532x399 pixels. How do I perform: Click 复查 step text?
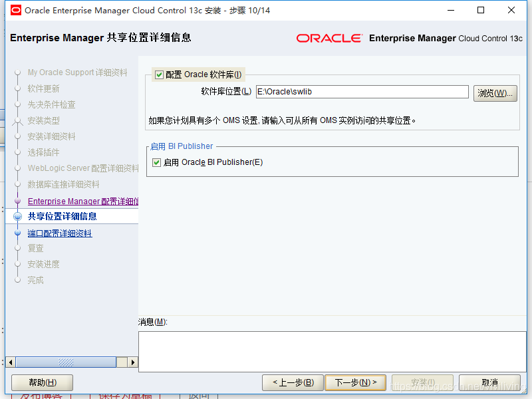click(36, 248)
